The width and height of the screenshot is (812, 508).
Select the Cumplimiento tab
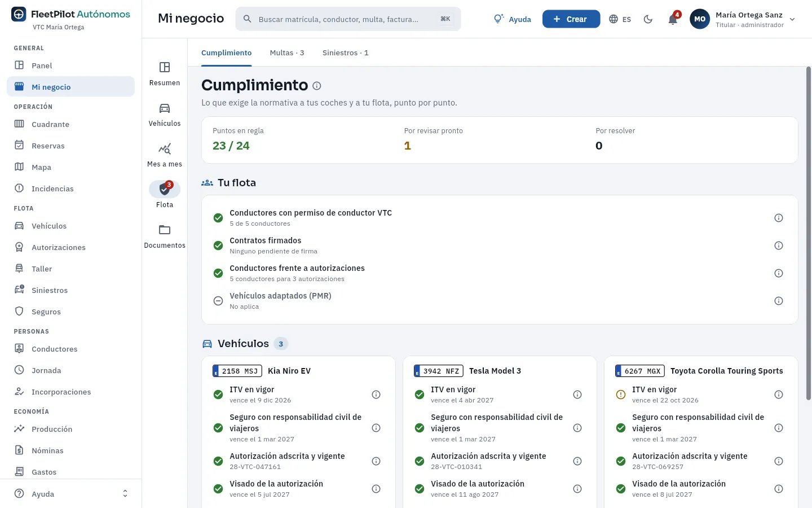pyautogui.click(x=227, y=52)
